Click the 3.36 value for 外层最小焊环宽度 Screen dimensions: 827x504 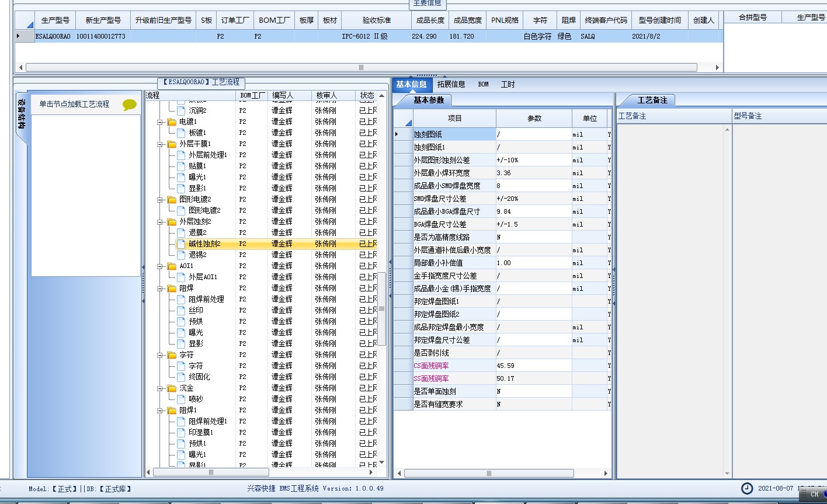click(x=534, y=173)
